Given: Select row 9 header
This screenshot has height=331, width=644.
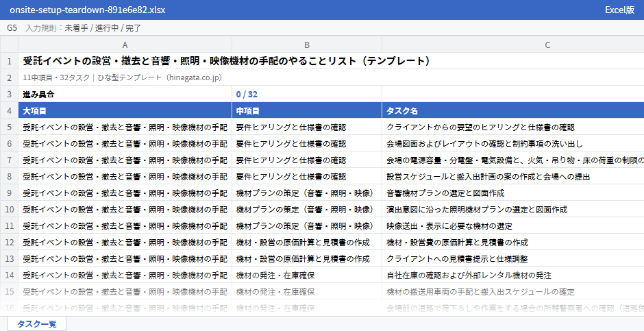Looking at the screenshot, I should (x=9, y=193).
